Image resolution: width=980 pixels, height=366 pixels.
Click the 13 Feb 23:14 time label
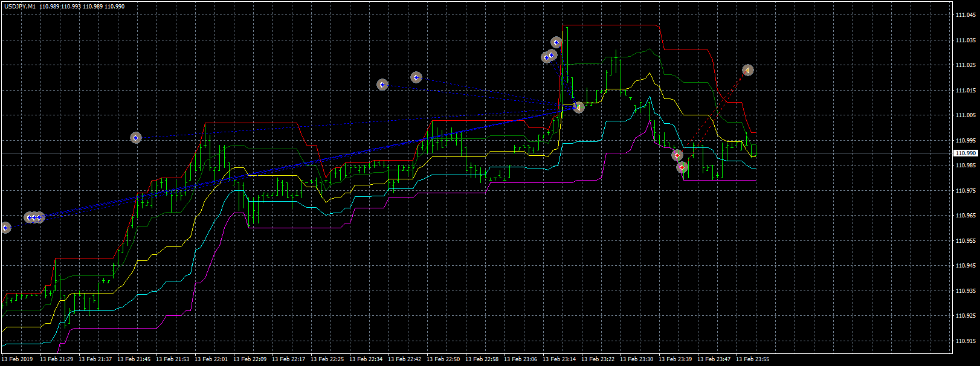559,359
